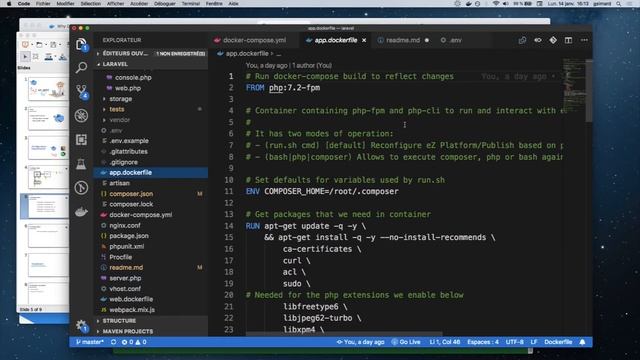Open the Search view in activity bar

click(x=81, y=67)
